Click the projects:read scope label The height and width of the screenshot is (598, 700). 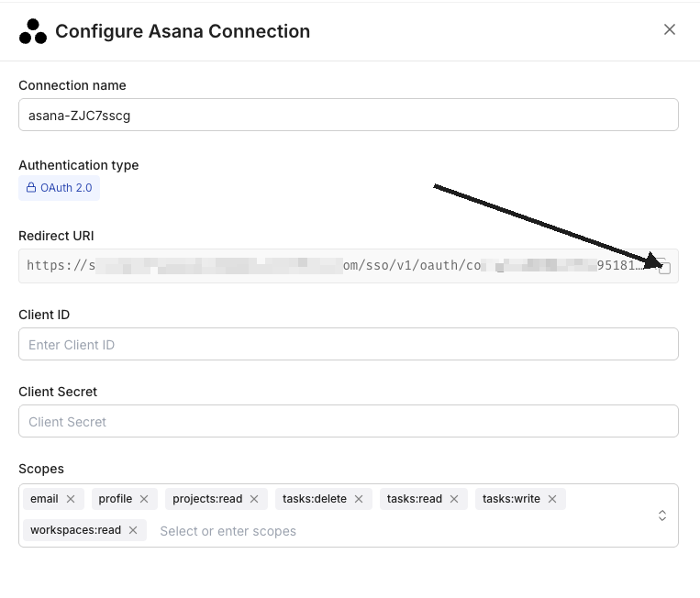207,499
